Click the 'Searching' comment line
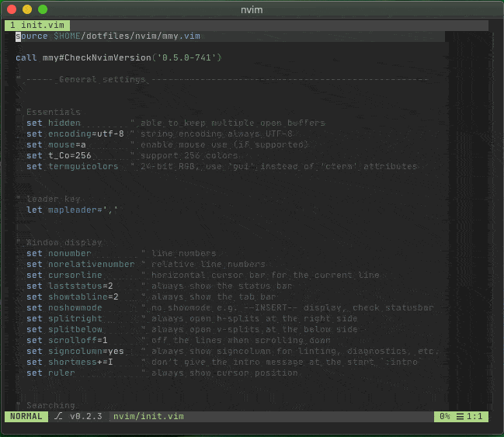Screen dimensions: 504x437 pyautogui.click(x=45, y=405)
